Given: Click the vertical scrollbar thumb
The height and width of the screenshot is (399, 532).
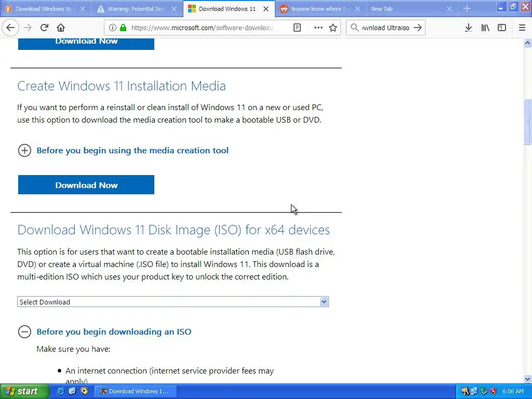Looking at the screenshot, I should 527,122.
